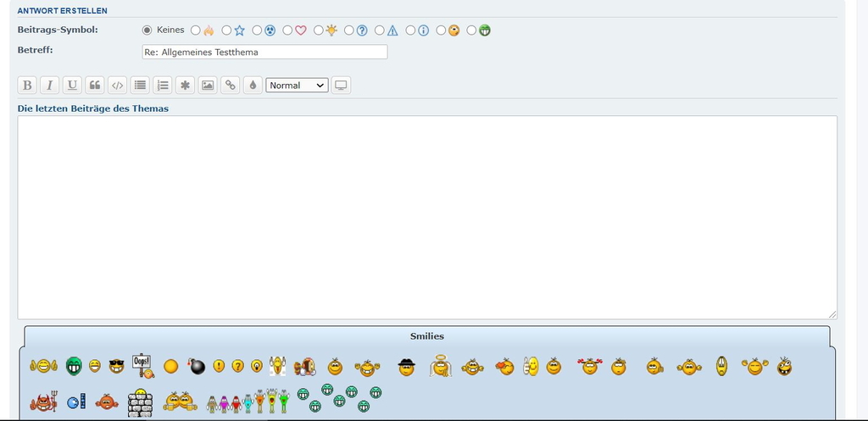
Task: Select the Keines post symbol option
Action: tap(147, 30)
